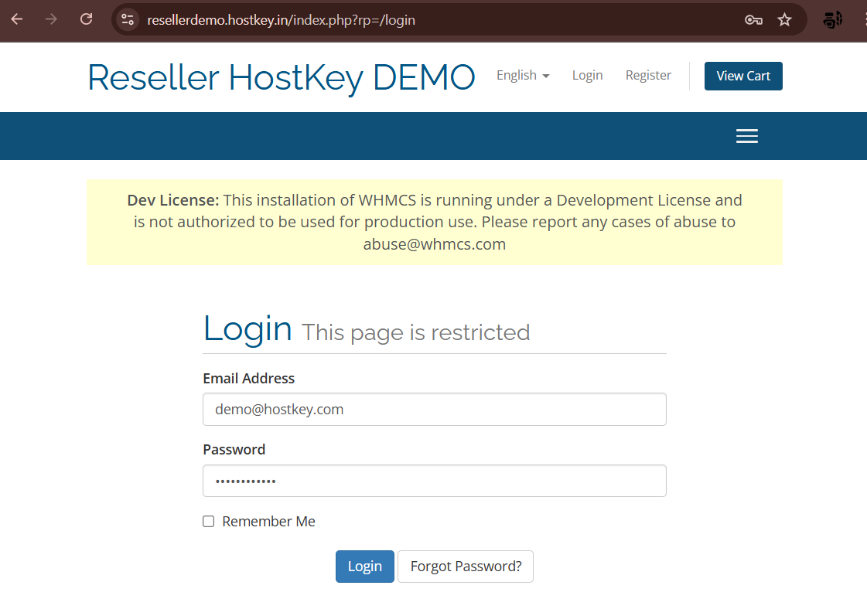Click the browser forward arrow

[52, 19]
